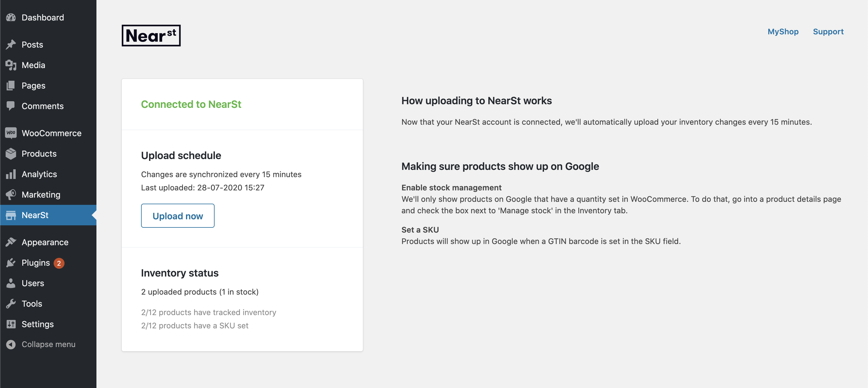The height and width of the screenshot is (388, 868).
Task: Click the Appearance paintbrush icon
Action: 11,242
